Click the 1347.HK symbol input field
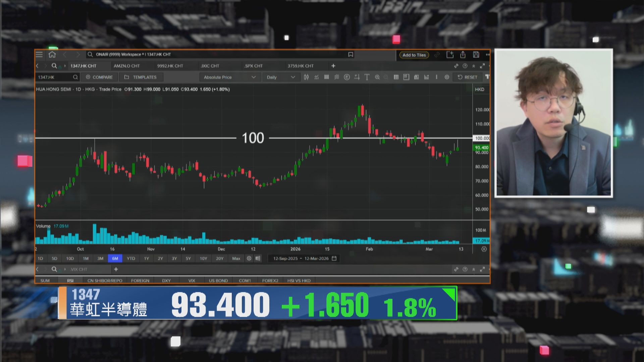 [55, 77]
